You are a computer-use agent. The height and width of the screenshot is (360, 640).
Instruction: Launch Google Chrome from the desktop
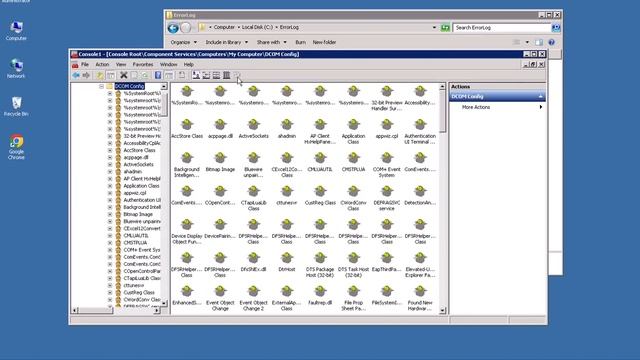[16, 147]
